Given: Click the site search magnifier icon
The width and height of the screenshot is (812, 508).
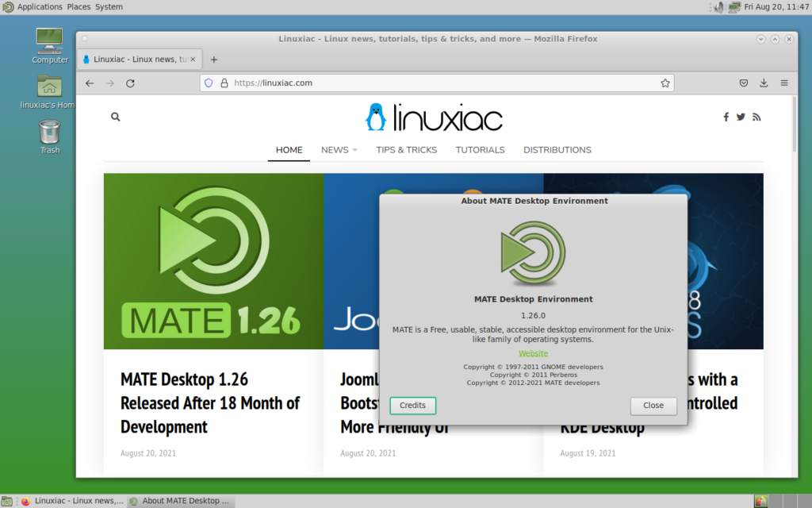Looking at the screenshot, I should coord(116,117).
